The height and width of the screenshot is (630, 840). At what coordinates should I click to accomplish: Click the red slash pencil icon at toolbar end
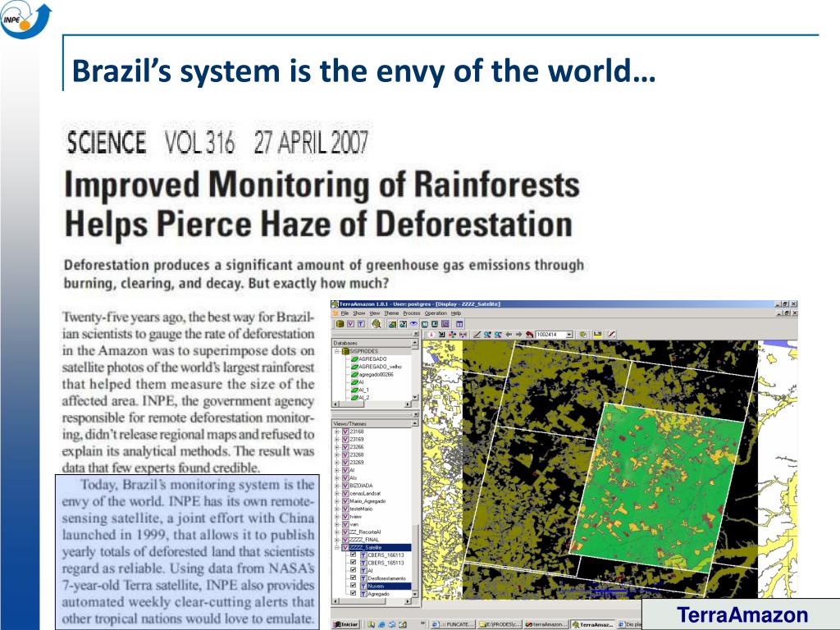coord(612,335)
